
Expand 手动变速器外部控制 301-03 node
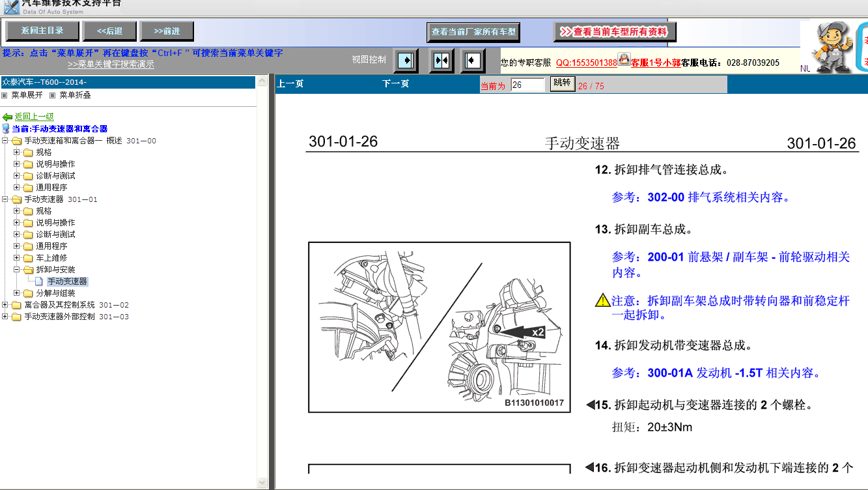(x=5, y=317)
